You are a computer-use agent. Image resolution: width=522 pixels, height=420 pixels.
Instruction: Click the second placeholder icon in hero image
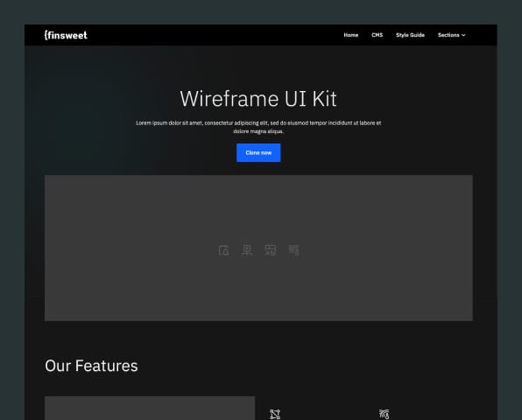point(247,250)
